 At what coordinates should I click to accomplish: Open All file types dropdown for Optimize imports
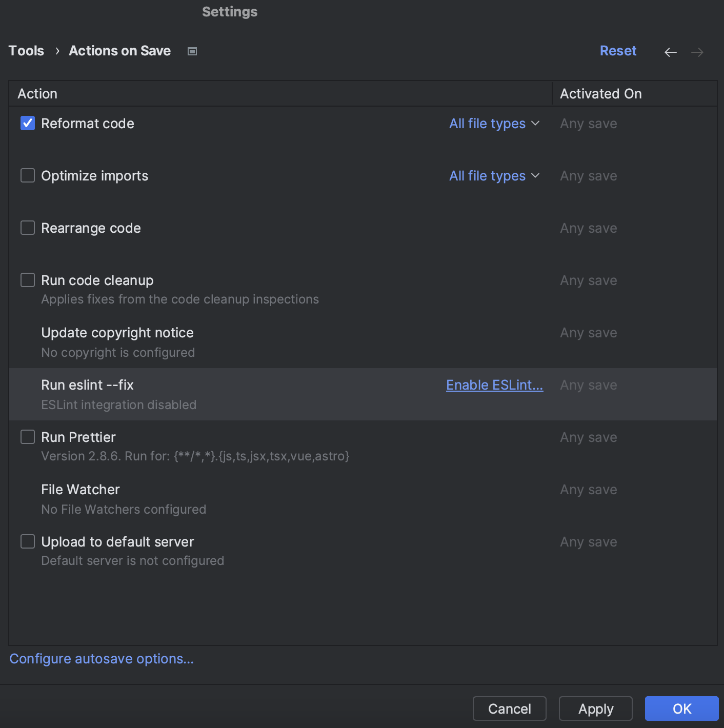tap(494, 176)
